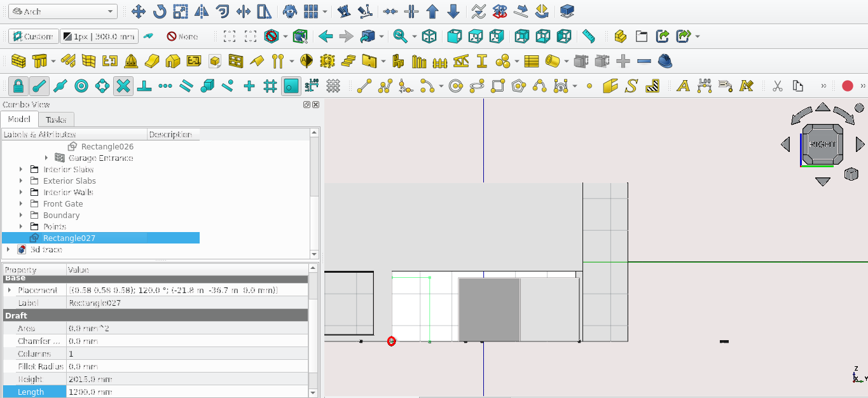Screen dimensions: 868x398
Task: Click the RIGHT face of navigation cube
Action: tap(822, 144)
